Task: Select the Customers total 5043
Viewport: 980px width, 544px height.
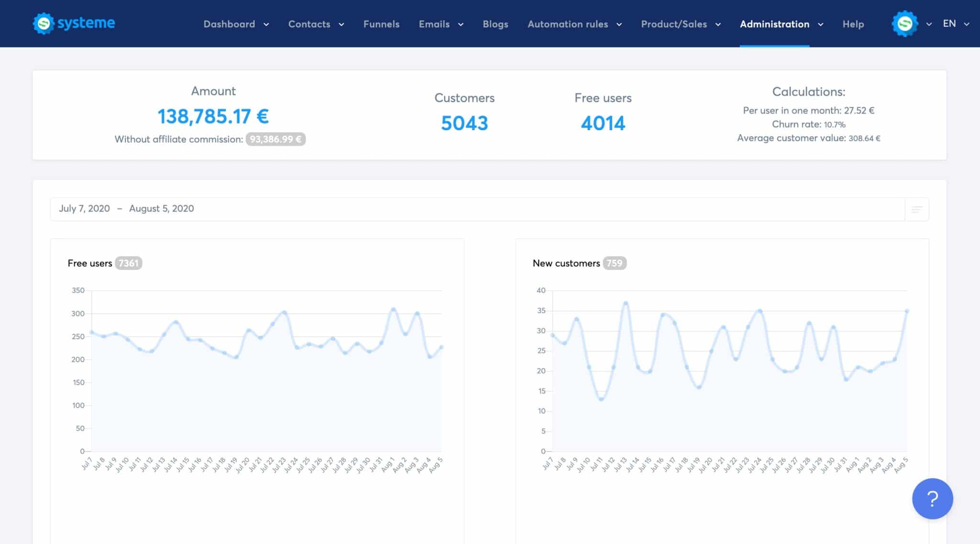Action: (x=464, y=123)
